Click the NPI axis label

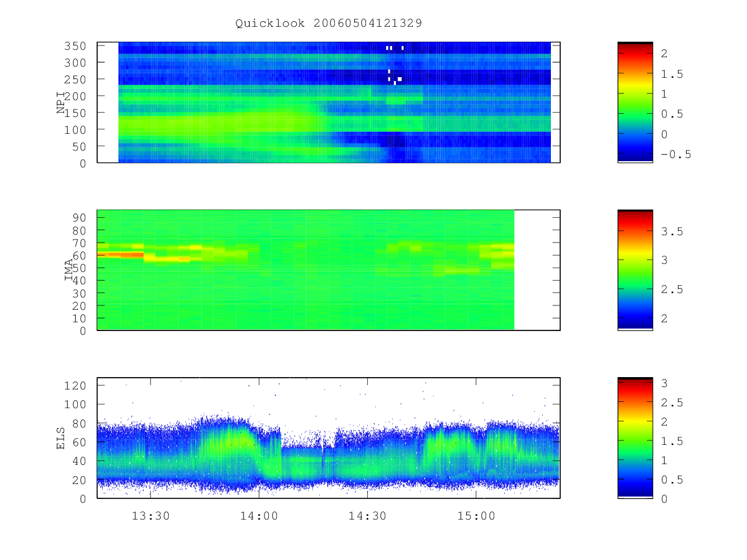coord(61,103)
